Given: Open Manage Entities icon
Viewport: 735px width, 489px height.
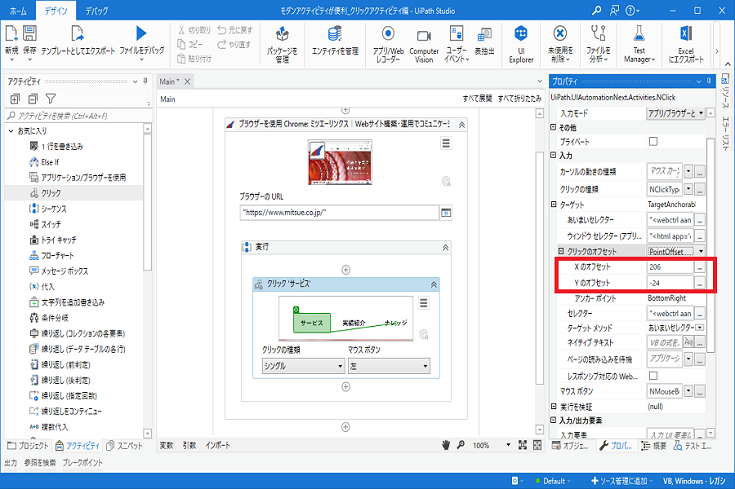Looking at the screenshot, I should [335, 34].
